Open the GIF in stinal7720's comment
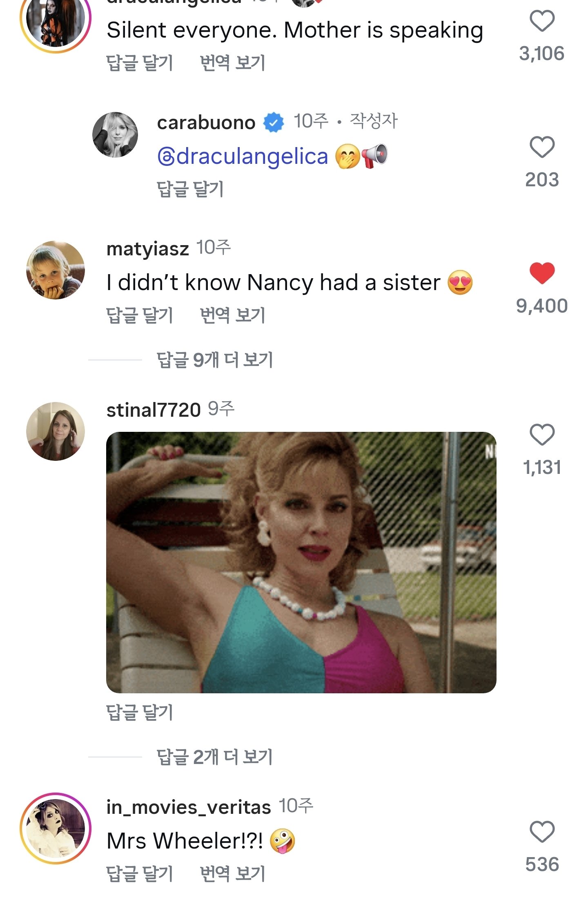Screen dimensions: 588x918 click(x=301, y=562)
